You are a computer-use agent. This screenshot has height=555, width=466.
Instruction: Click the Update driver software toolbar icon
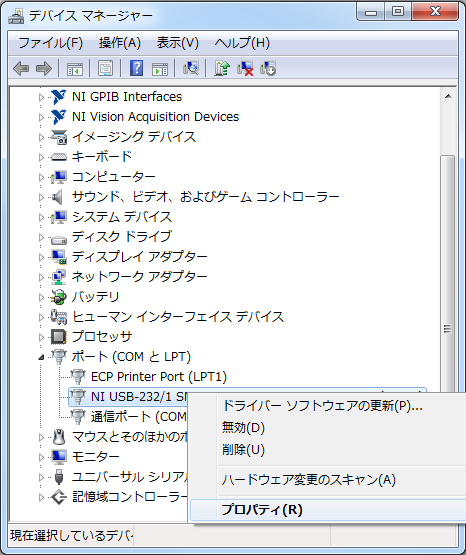[x=222, y=68]
